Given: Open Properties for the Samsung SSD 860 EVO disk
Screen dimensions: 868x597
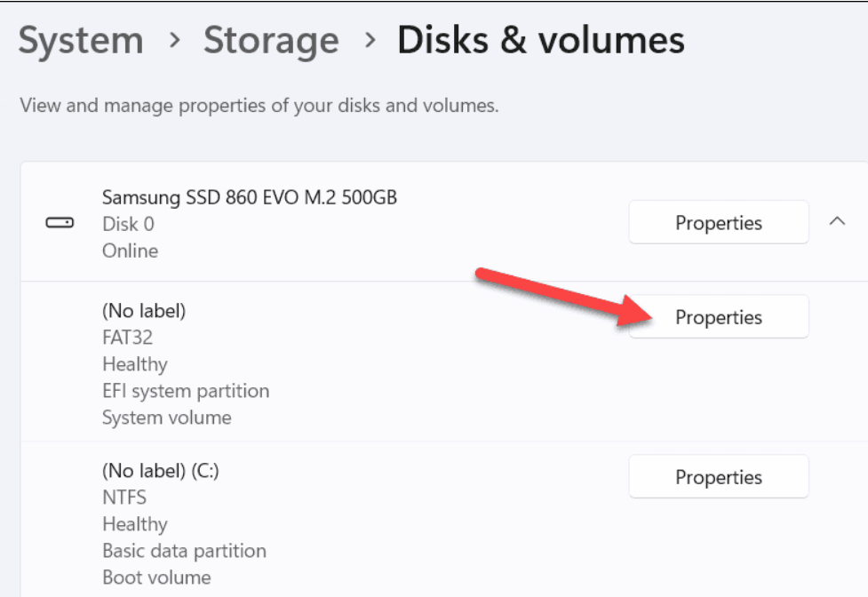Looking at the screenshot, I should point(718,222).
